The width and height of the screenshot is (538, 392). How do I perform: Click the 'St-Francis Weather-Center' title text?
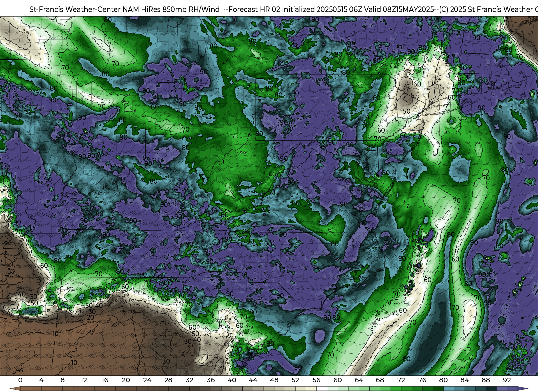point(75,10)
